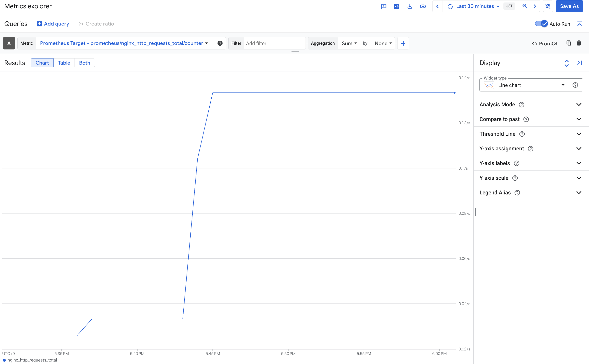Collapse the Display side panel
This screenshot has width=589, height=364.
tap(579, 63)
